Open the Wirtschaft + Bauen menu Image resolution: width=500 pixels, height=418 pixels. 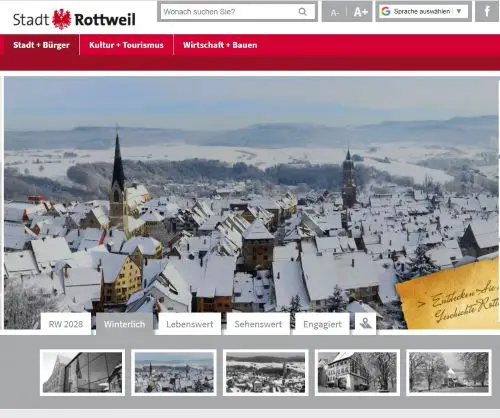tap(220, 45)
